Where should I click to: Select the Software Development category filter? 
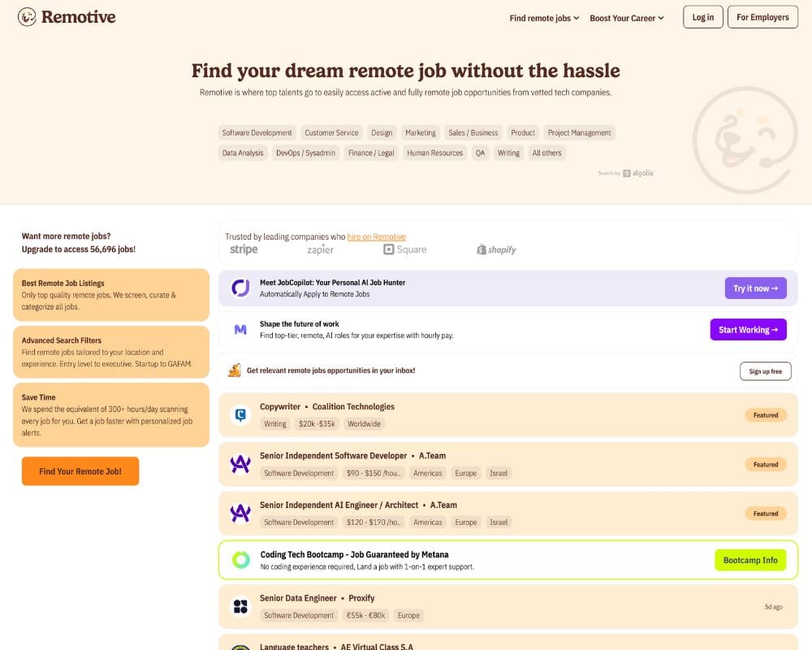257,132
